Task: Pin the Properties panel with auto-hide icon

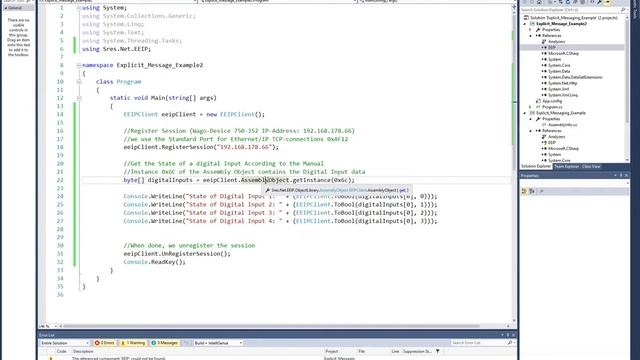Action: (x=621, y=176)
